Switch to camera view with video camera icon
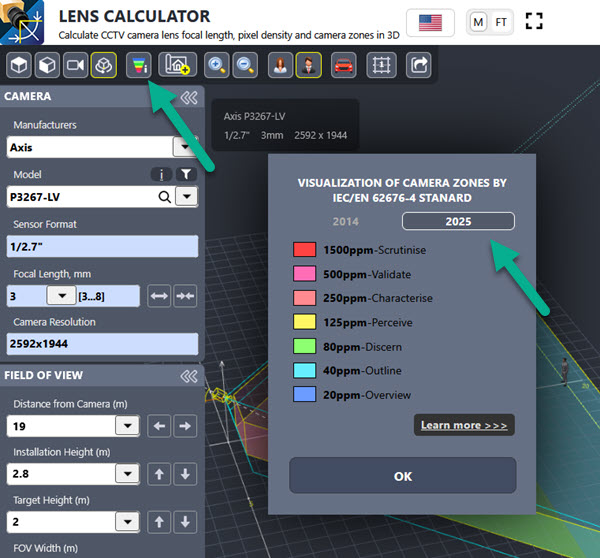This screenshot has width=600, height=558. click(75, 65)
